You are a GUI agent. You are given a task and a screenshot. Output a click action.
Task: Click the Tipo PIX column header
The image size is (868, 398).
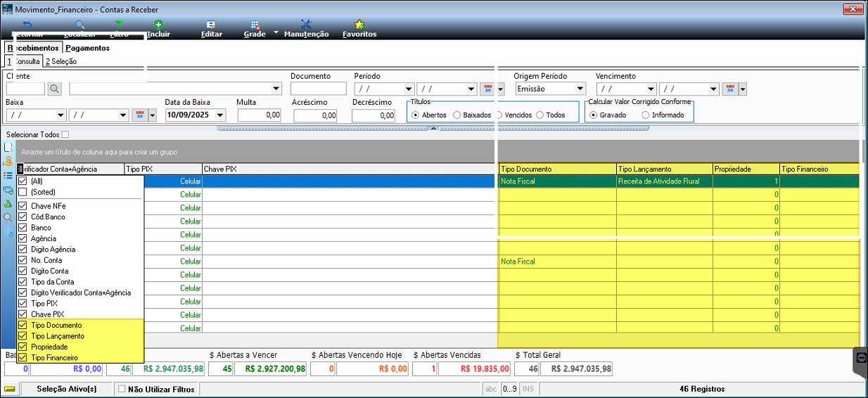162,169
